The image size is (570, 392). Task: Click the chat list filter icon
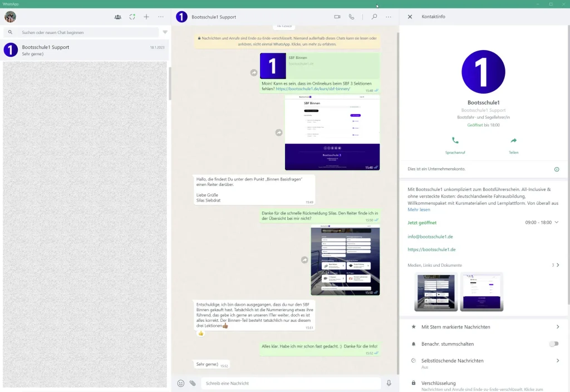[x=165, y=32]
